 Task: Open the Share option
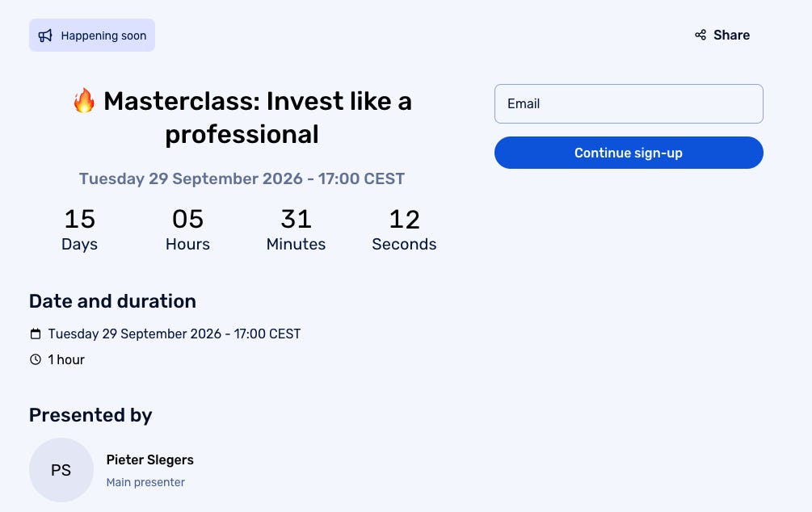click(x=722, y=35)
